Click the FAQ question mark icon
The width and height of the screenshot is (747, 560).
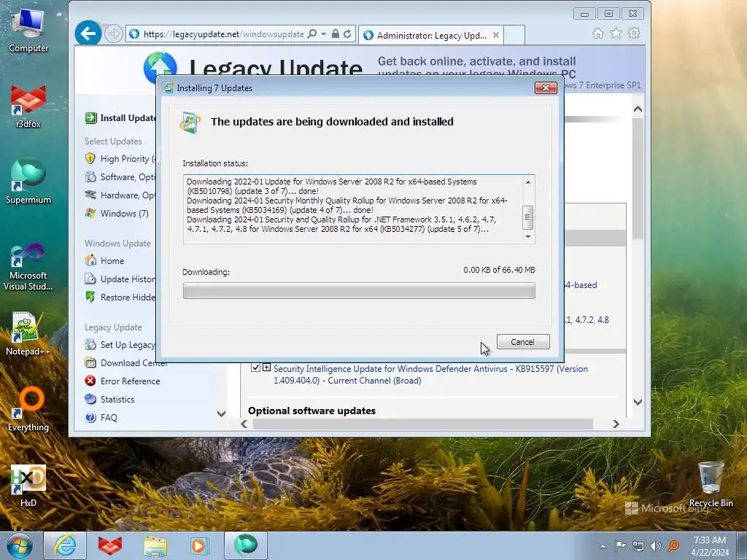pos(90,417)
